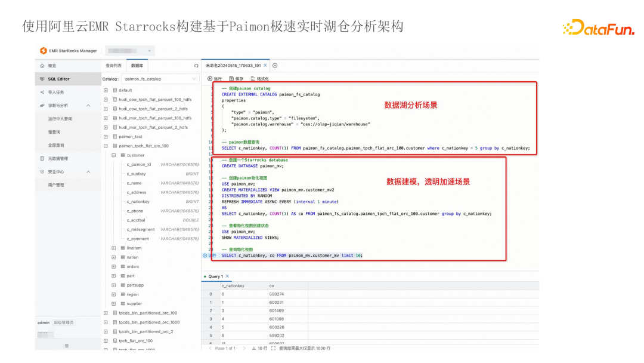Collapse the sidebar using the bottom menu icon
644x363 pixels.
(x=67, y=346)
